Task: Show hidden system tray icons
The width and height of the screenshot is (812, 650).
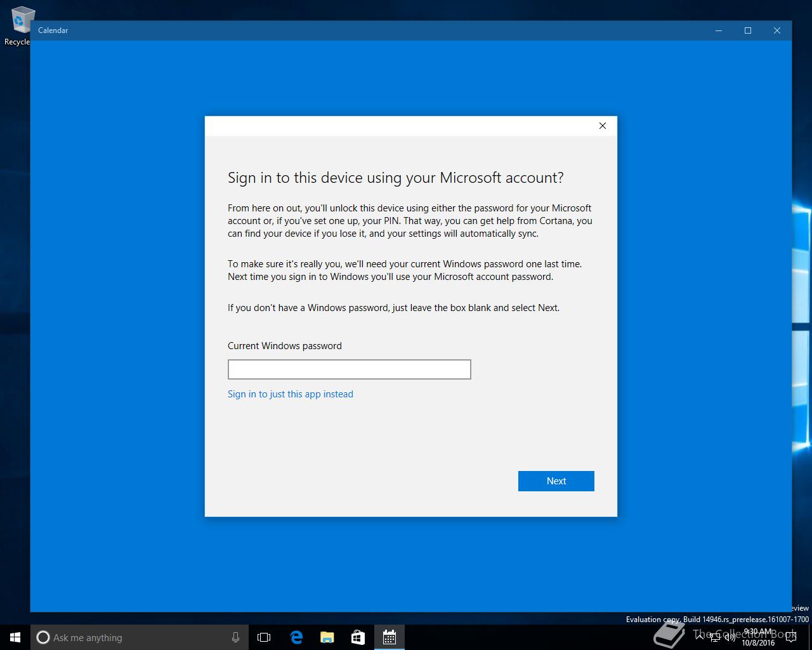Action: [700, 637]
